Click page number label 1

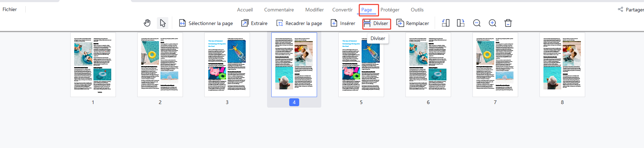point(93,102)
